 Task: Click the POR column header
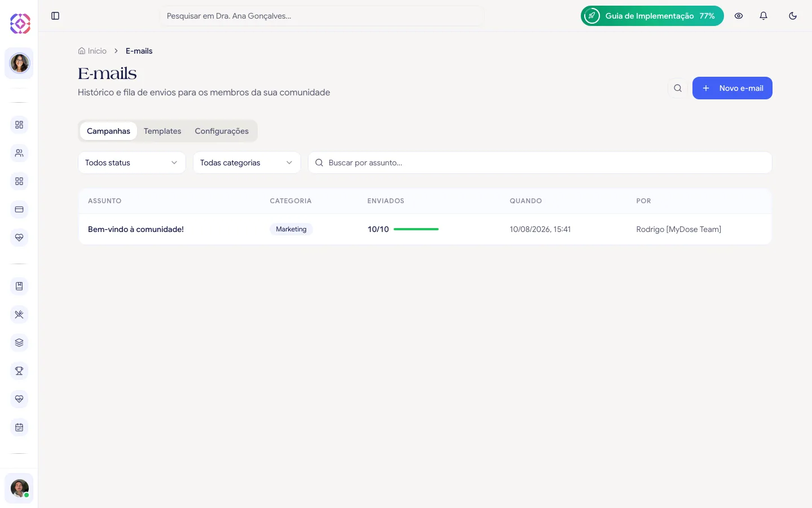pos(643,201)
